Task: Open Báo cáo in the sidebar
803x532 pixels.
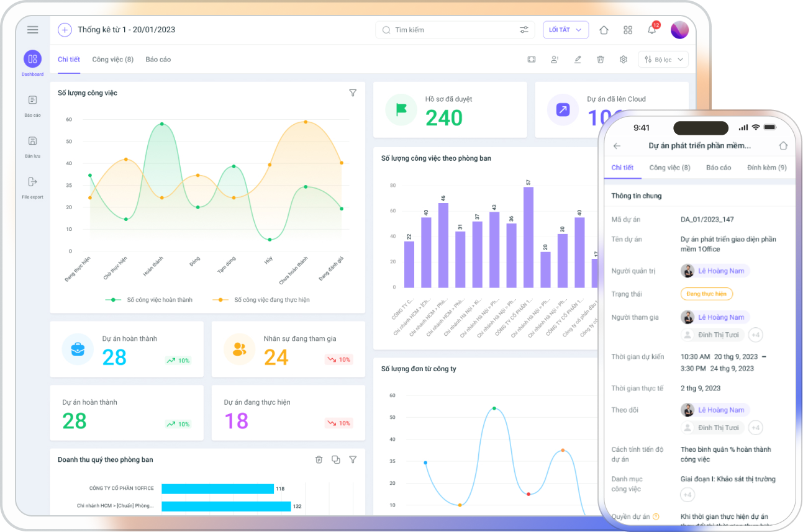Action: pyautogui.click(x=33, y=106)
